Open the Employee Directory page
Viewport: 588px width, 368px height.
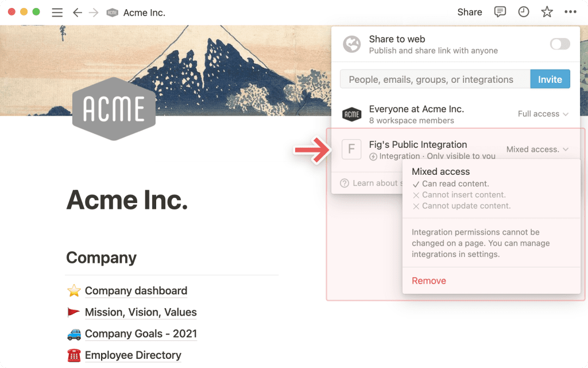133,355
